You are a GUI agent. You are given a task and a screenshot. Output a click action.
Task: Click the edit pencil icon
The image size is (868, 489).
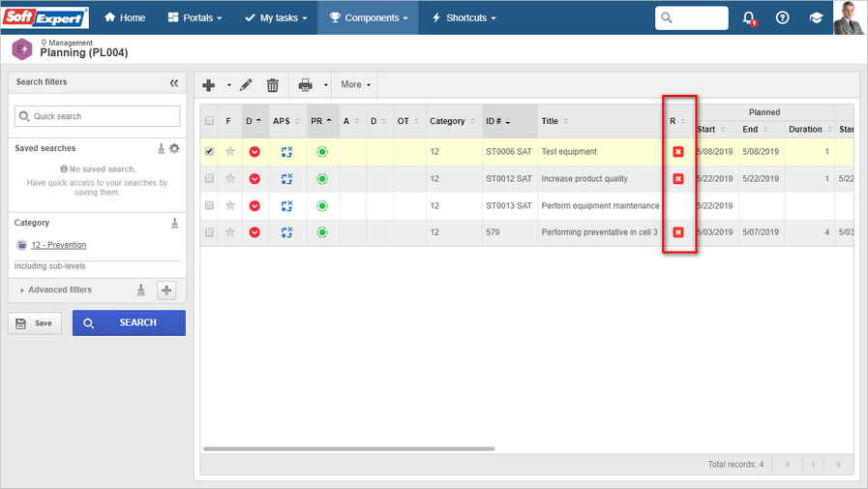click(246, 85)
